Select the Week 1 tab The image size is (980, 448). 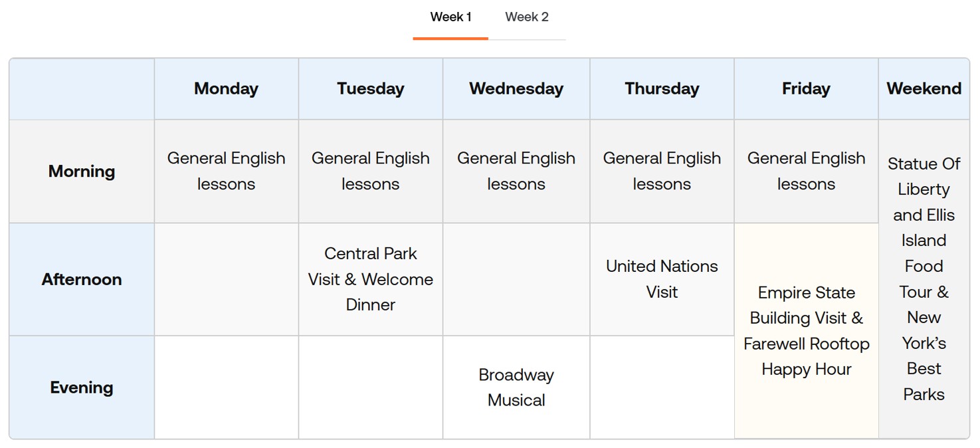[x=450, y=17]
